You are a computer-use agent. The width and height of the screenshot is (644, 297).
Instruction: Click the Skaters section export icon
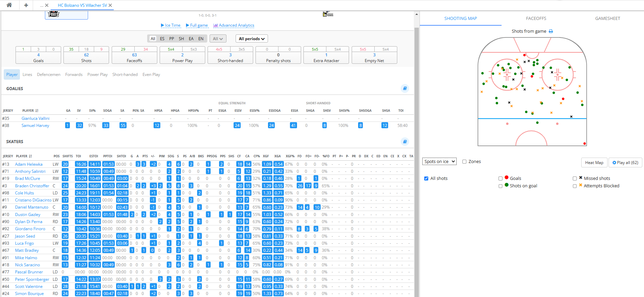tap(405, 142)
